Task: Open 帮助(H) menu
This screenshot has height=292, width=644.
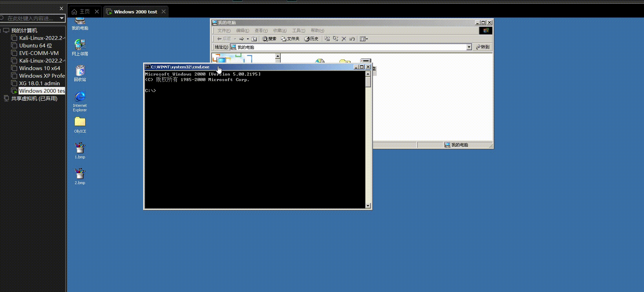Action: pyautogui.click(x=317, y=31)
